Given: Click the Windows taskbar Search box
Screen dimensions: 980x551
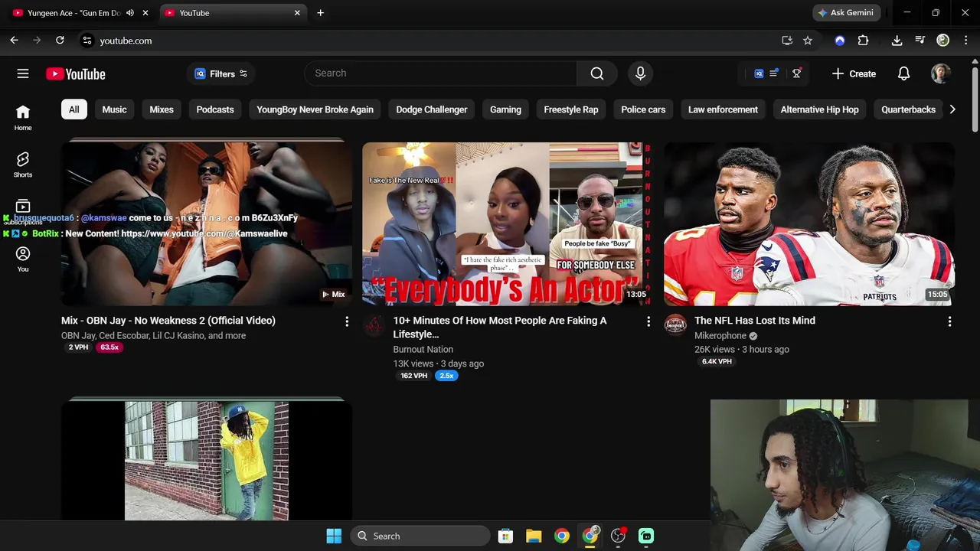Looking at the screenshot, I should (x=420, y=536).
